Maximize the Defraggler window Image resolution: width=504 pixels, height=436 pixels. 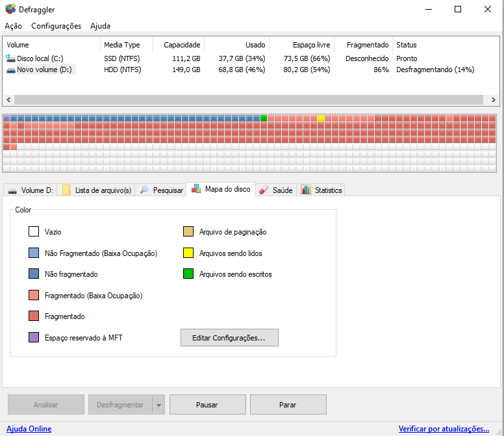(x=458, y=9)
